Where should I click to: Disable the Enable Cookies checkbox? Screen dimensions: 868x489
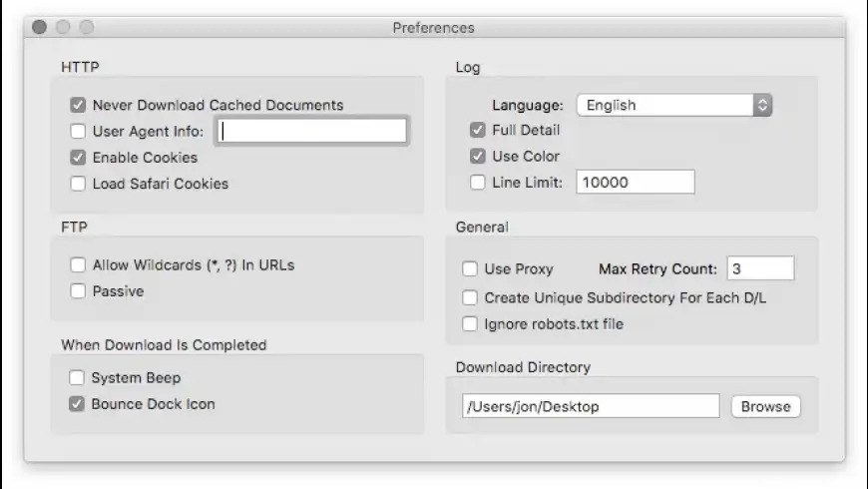(78, 158)
